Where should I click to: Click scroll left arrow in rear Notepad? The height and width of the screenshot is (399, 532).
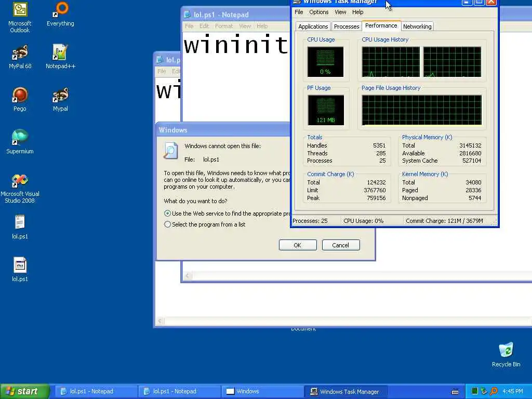coord(160,321)
